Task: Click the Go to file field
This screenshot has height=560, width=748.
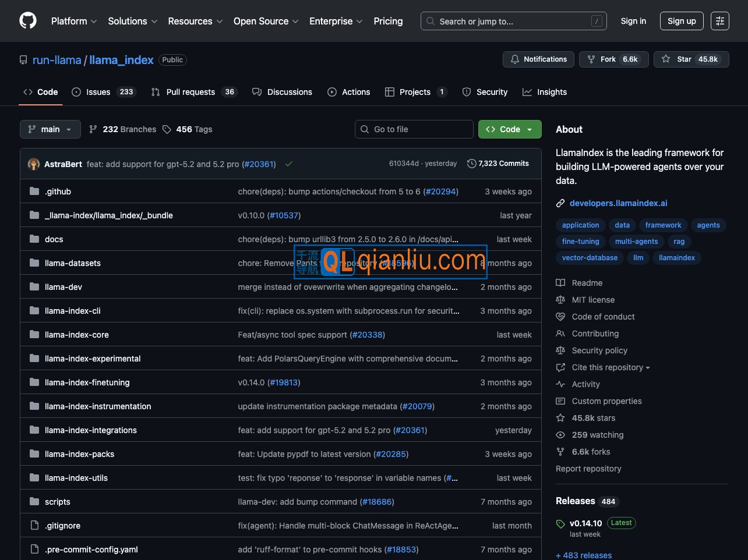Action: (414, 129)
